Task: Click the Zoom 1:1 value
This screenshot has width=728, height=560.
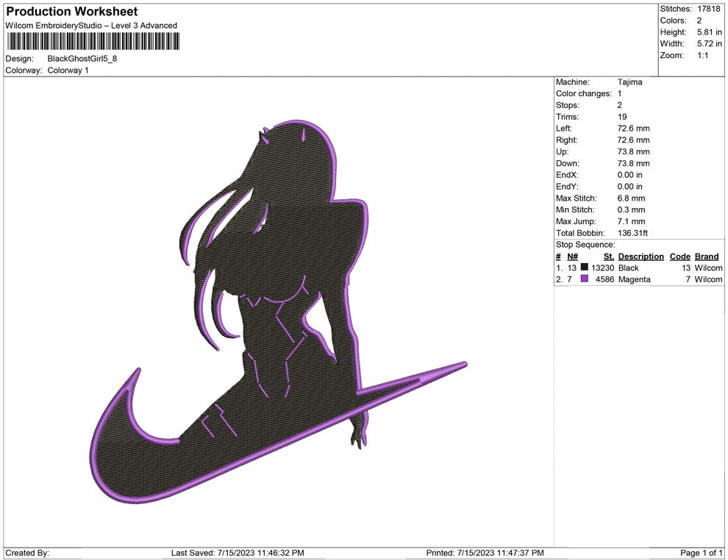Action: 702,56
